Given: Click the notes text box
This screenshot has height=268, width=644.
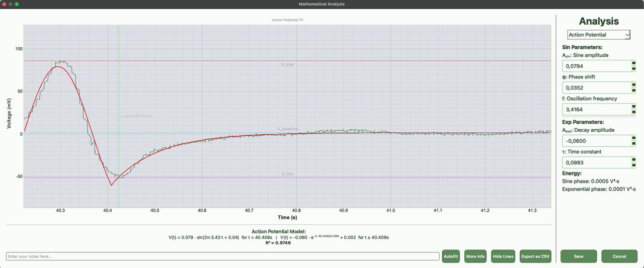Looking at the screenshot, I should coord(222,256).
